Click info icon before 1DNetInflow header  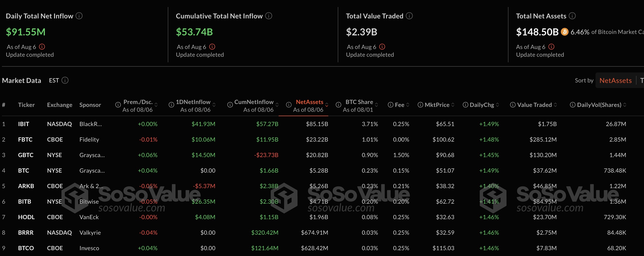click(171, 105)
